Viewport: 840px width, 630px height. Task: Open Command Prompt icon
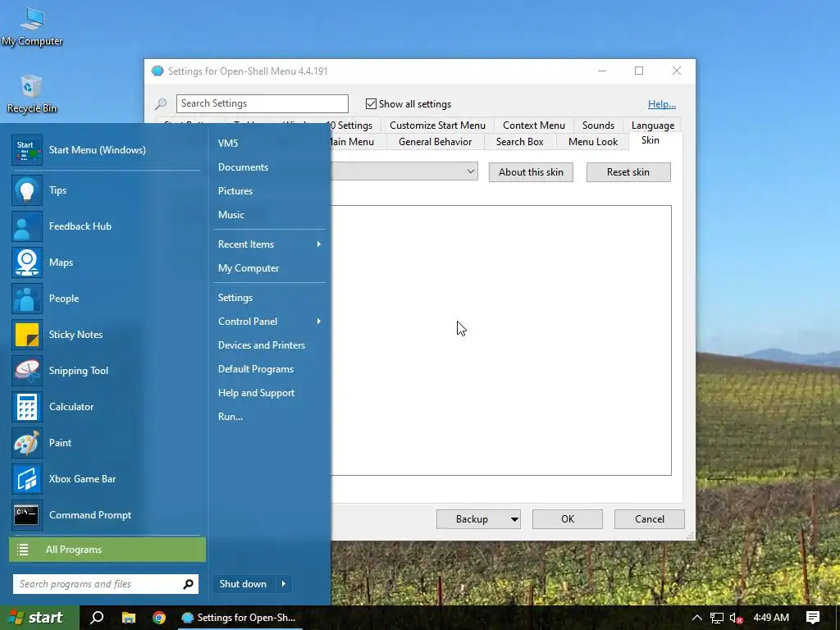[27, 515]
